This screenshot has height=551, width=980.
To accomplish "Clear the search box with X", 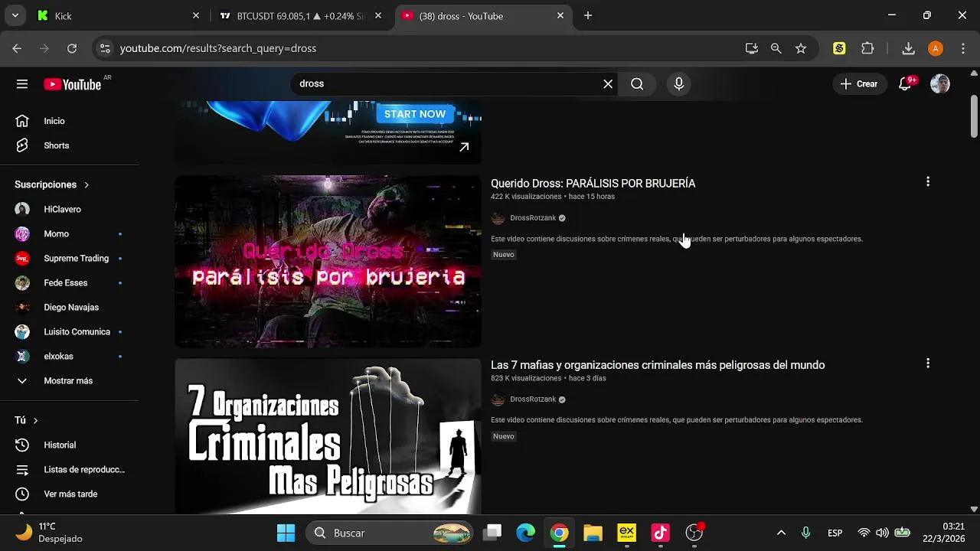I will [608, 84].
